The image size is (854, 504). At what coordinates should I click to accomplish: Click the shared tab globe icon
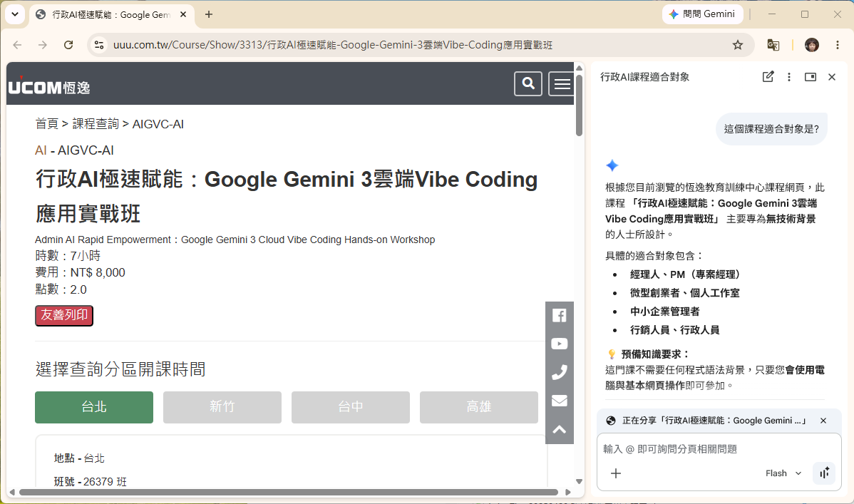tap(611, 421)
